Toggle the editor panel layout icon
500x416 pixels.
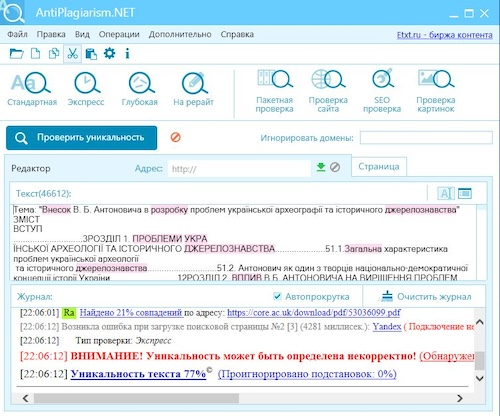465,193
